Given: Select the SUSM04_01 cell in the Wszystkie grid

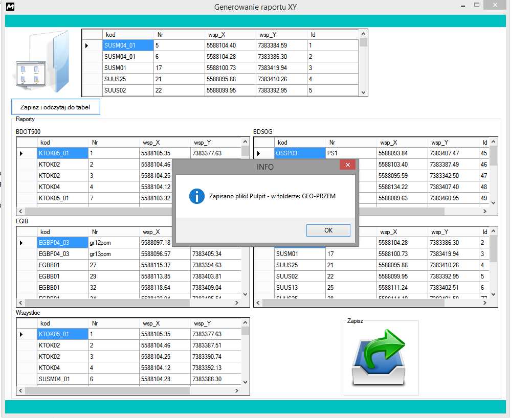Looking at the screenshot, I should coord(62,379).
